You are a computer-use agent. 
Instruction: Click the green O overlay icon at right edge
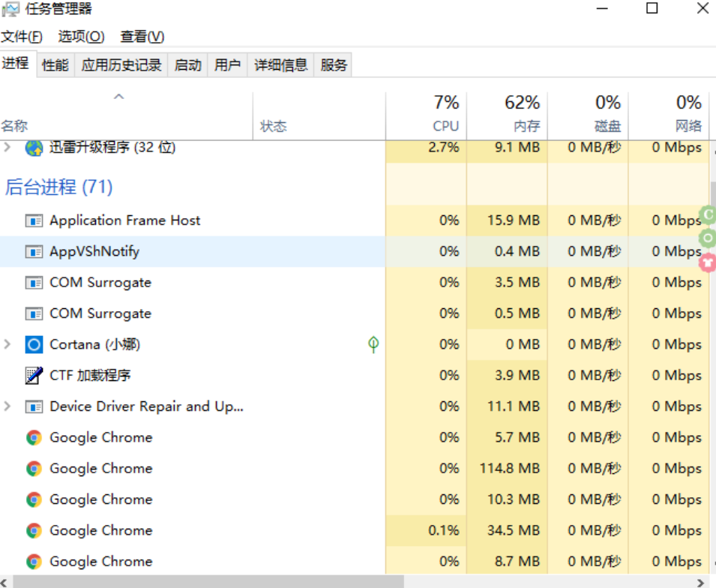click(x=708, y=238)
